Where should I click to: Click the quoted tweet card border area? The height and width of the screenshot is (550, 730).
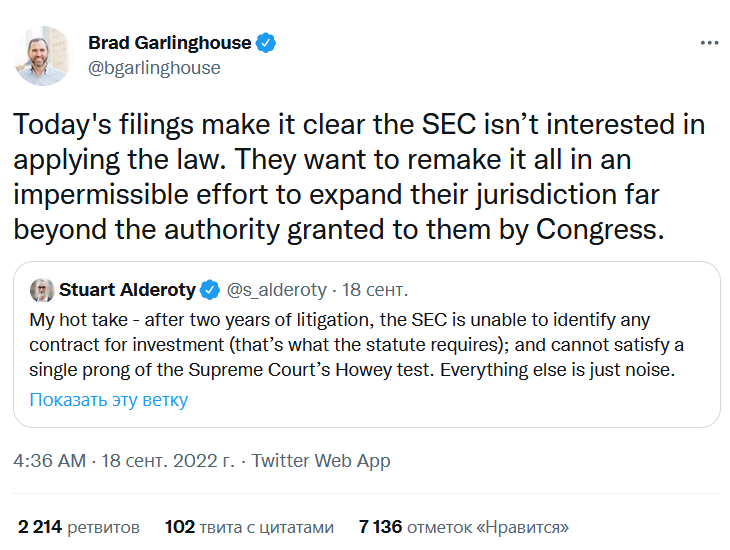coord(367,345)
